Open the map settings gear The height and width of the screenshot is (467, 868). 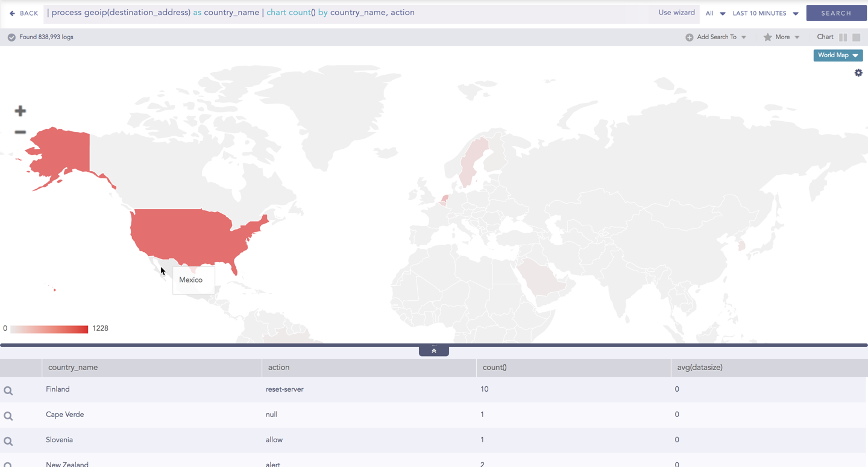(858, 72)
